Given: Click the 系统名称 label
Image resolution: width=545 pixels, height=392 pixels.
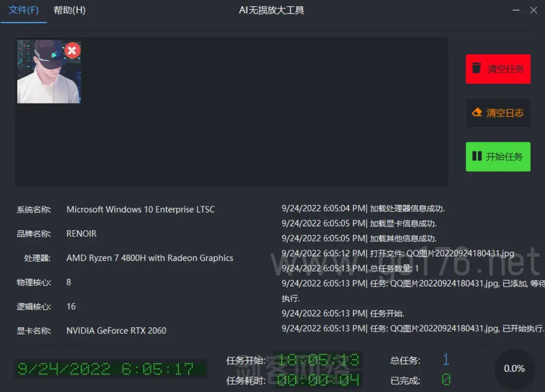Looking at the screenshot, I should coord(34,210).
